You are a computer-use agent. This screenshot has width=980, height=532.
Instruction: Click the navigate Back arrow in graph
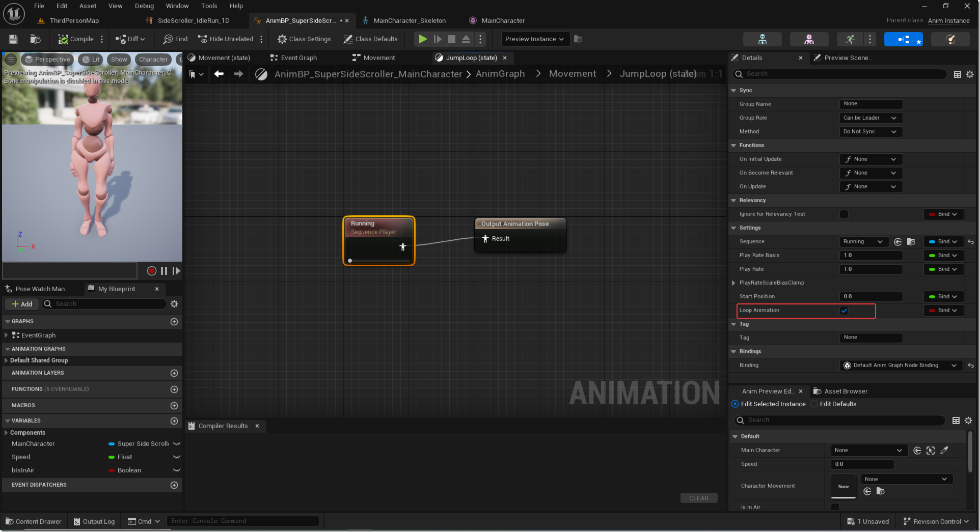coord(219,74)
